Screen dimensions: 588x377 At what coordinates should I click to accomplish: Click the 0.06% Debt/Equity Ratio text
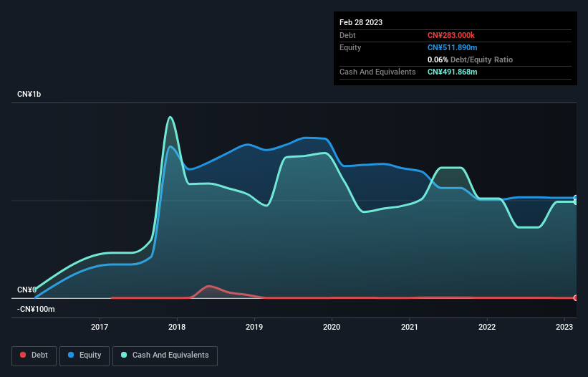[x=471, y=59]
